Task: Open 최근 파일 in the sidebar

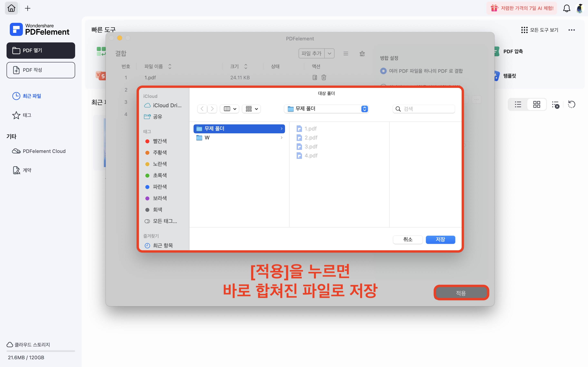Action: [32, 96]
